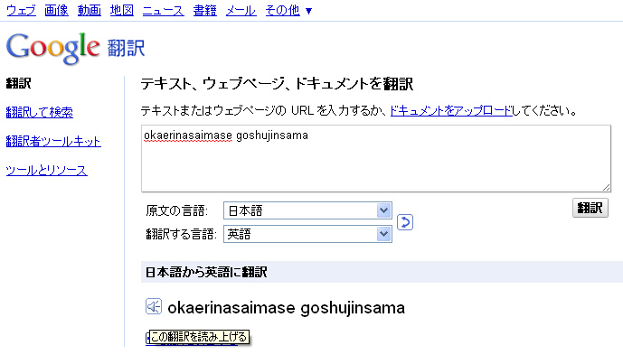Click the ドキュメントをアップロード link
Image resolution: width=623 pixels, height=364 pixels.
click(451, 110)
